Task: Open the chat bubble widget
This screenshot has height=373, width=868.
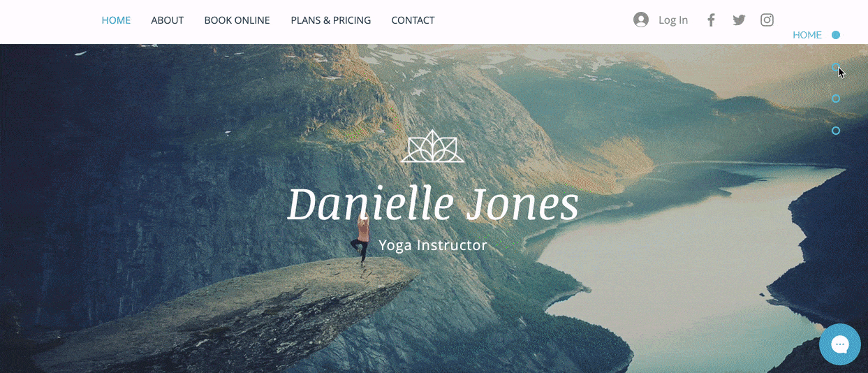Action: [839, 344]
